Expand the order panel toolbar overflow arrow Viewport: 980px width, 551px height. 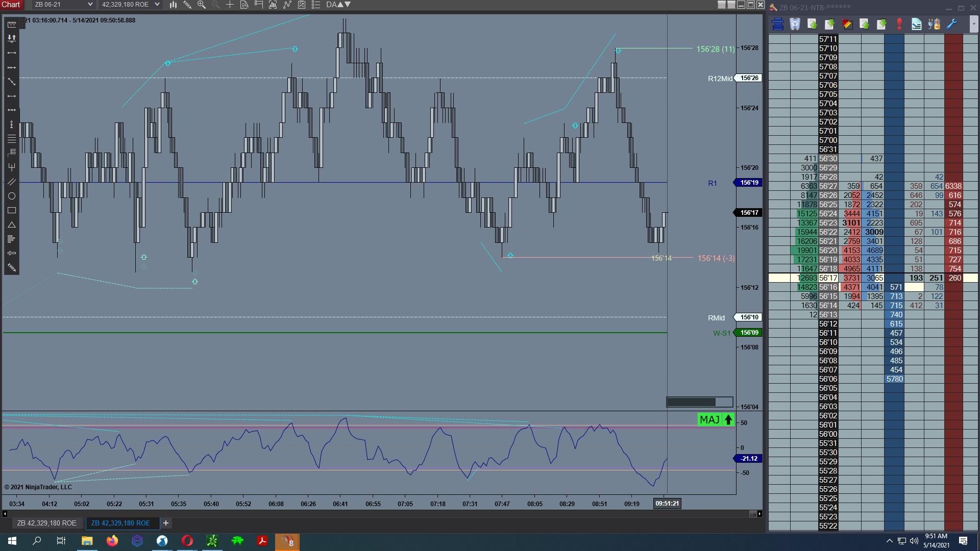pyautogui.click(x=973, y=24)
